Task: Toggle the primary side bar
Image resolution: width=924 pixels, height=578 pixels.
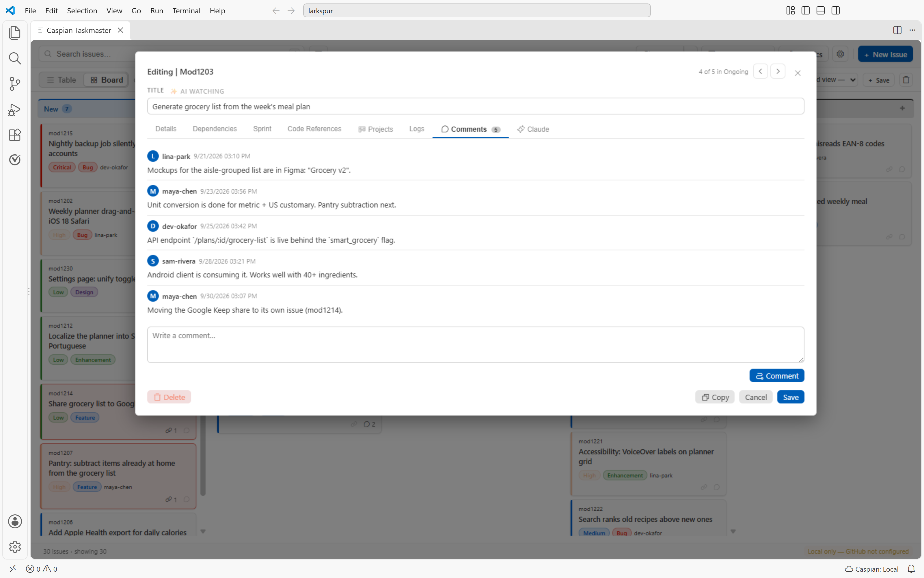Action: pyautogui.click(x=806, y=11)
